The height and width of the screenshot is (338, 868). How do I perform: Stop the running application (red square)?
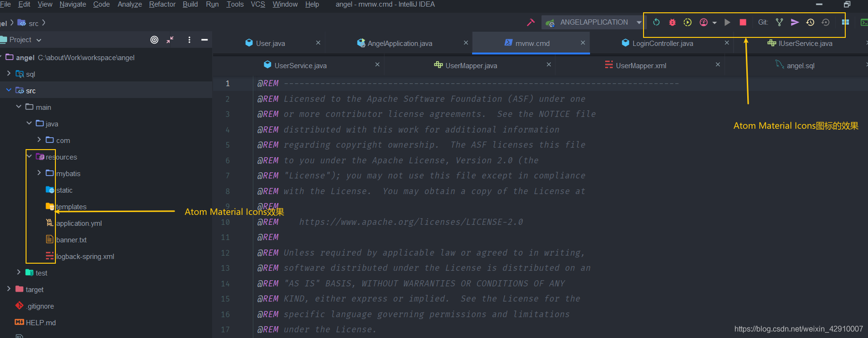click(x=743, y=22)
